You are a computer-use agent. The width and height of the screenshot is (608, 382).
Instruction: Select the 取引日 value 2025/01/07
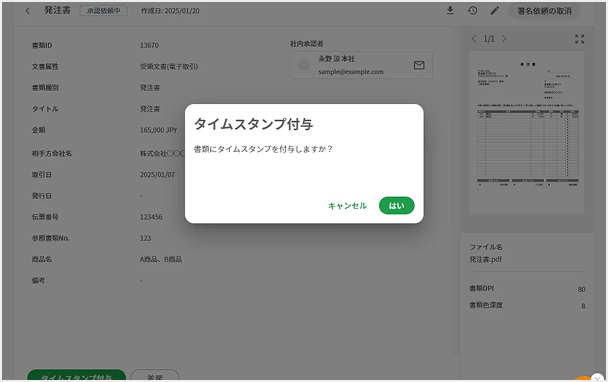click(x=157, y=175)
